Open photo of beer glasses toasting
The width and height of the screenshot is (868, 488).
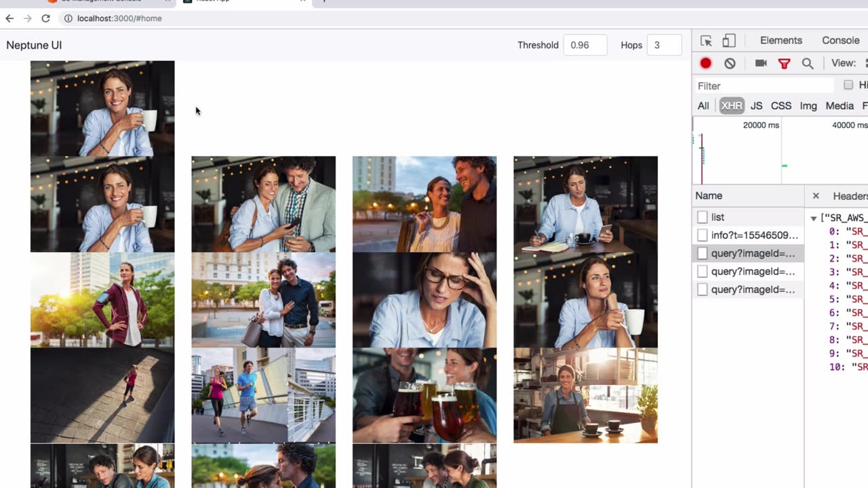425,395
